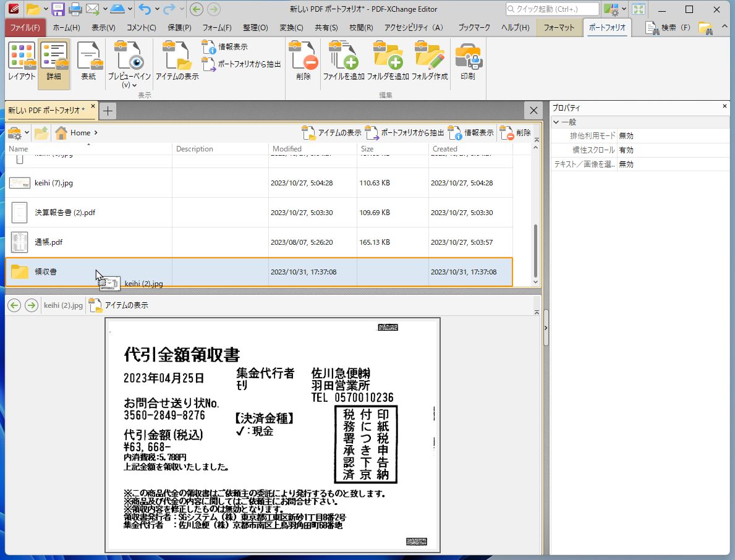Screen dimensions: 735x560
Task: Click 削除 in portfolio list toolbar
Action: coord(515,133)
